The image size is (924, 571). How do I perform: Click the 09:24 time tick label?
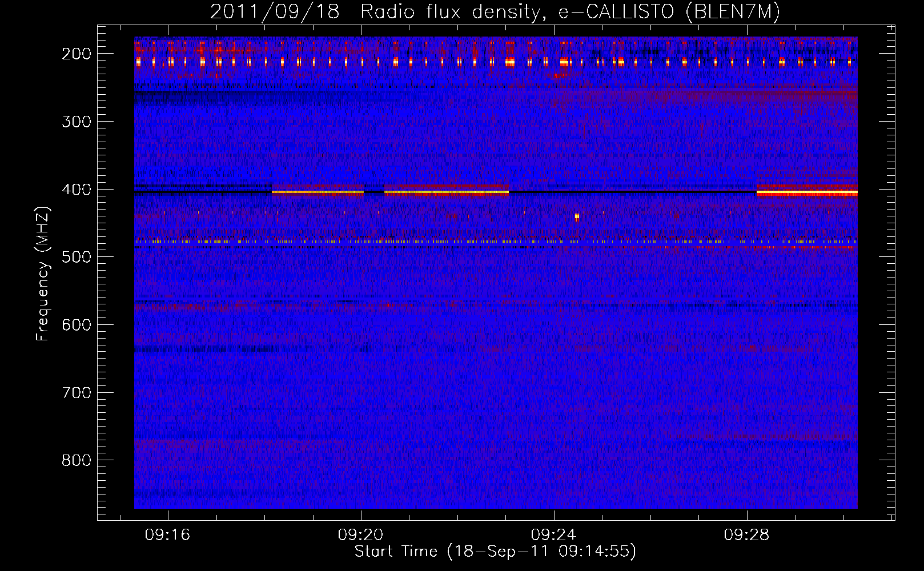(x=553, y=535)
